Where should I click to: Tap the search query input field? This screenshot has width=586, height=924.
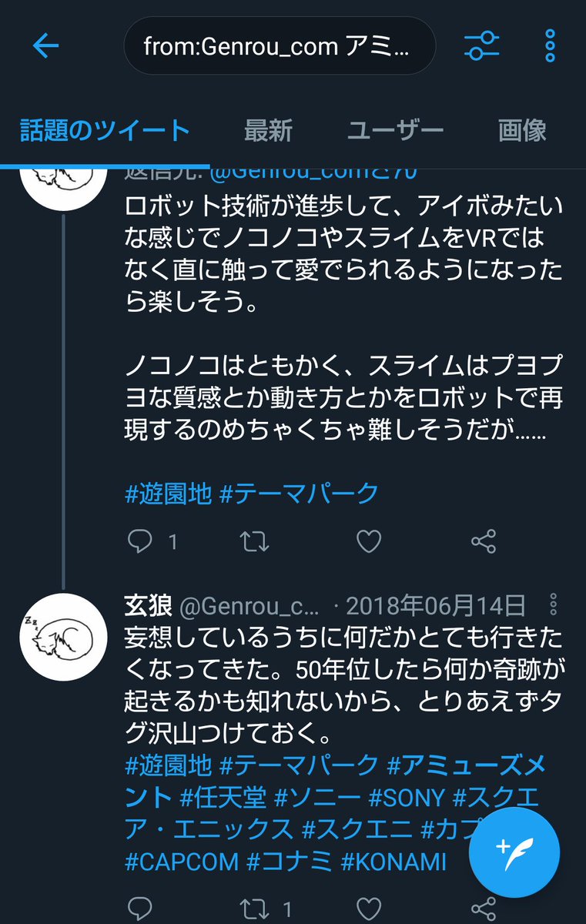pyautogui.click(x=279, y=46)
